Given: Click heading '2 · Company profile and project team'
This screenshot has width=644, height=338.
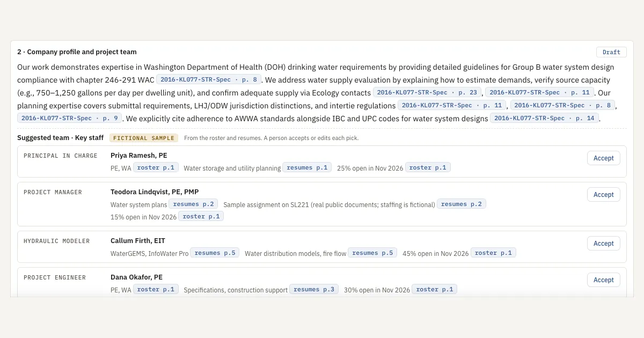Looking at the screenshot, I should (77, 52).
